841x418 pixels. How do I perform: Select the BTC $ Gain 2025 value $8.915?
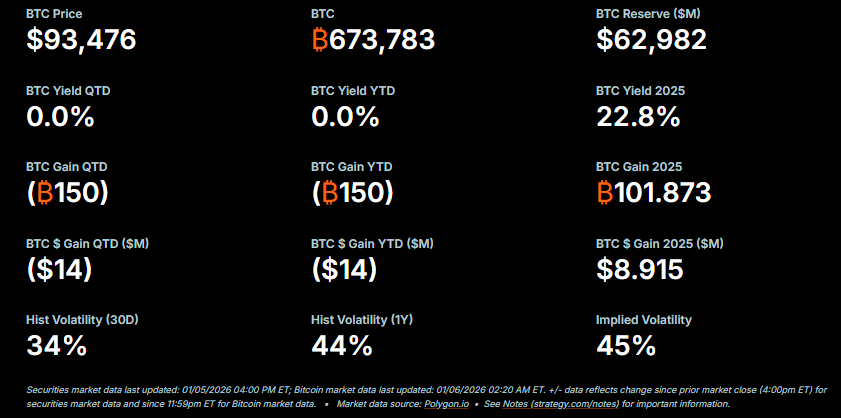[640, 269]
